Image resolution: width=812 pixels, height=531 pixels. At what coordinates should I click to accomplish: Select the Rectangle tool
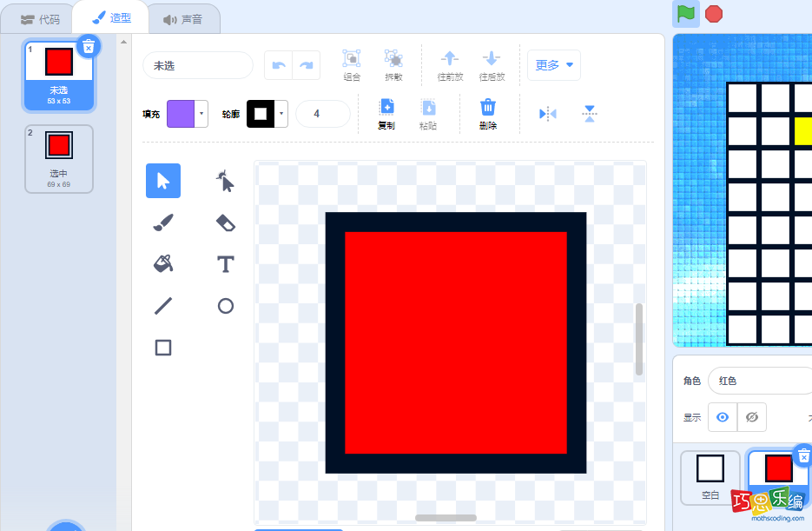(163, 348)
